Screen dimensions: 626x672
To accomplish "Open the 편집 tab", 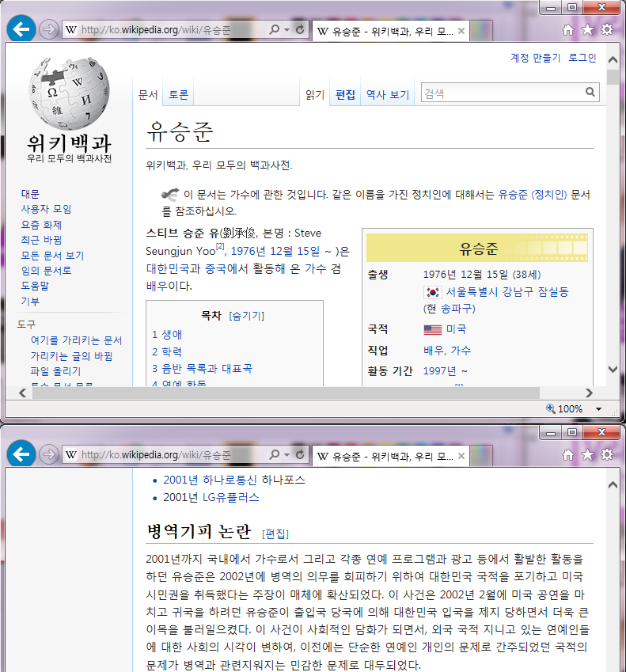I will pyautogui.click(x=345, y=94).
